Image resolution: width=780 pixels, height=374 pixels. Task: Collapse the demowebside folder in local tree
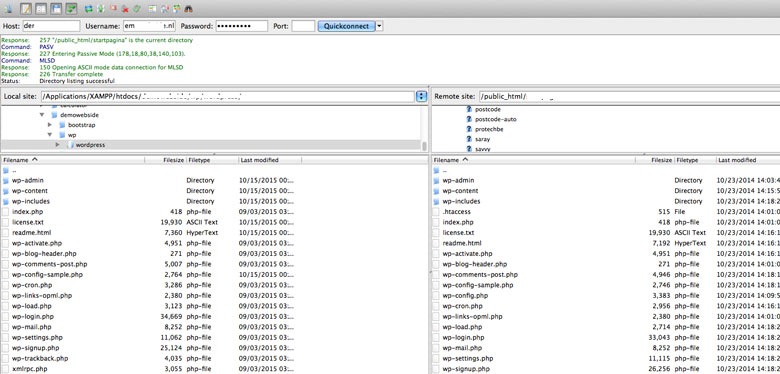[42, 115]
